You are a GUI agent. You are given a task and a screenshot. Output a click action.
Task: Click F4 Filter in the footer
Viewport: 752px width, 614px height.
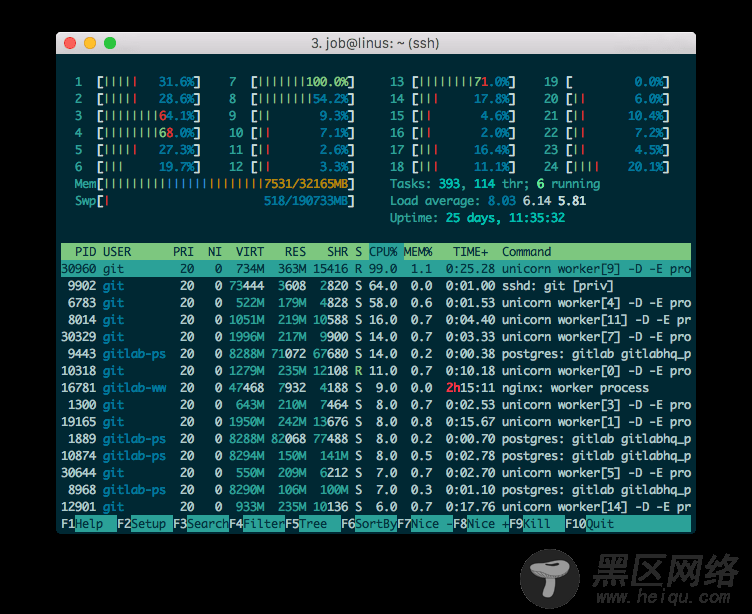click(x=257, y=523)
